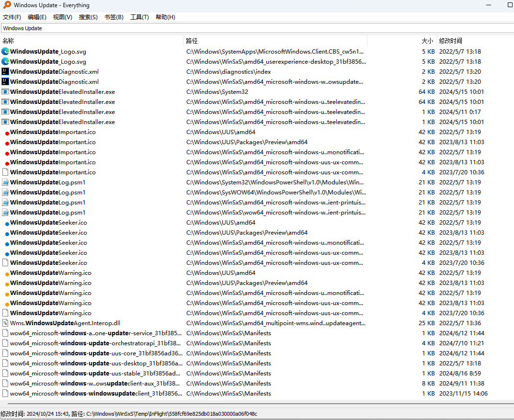Click date cell 2024/9/11 11:38
Screen dimensions: 514x420
tap(462, 383)
